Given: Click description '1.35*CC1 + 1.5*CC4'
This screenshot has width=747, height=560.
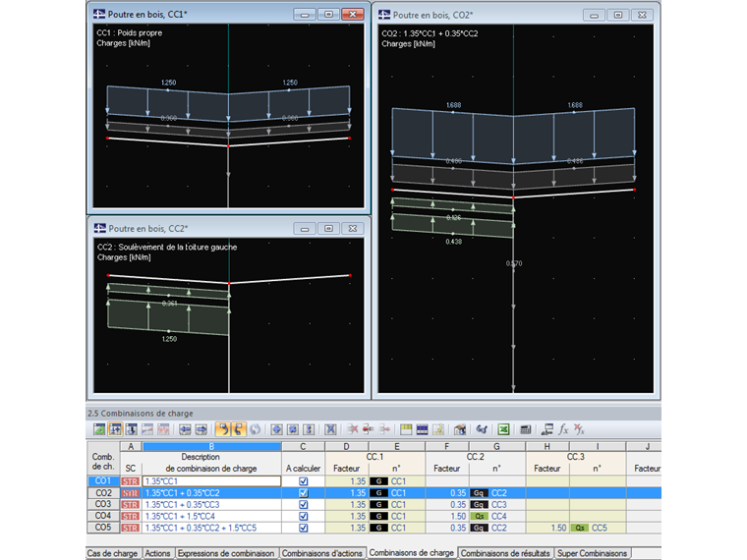Looking at the screenshot, I should point(211,516).
